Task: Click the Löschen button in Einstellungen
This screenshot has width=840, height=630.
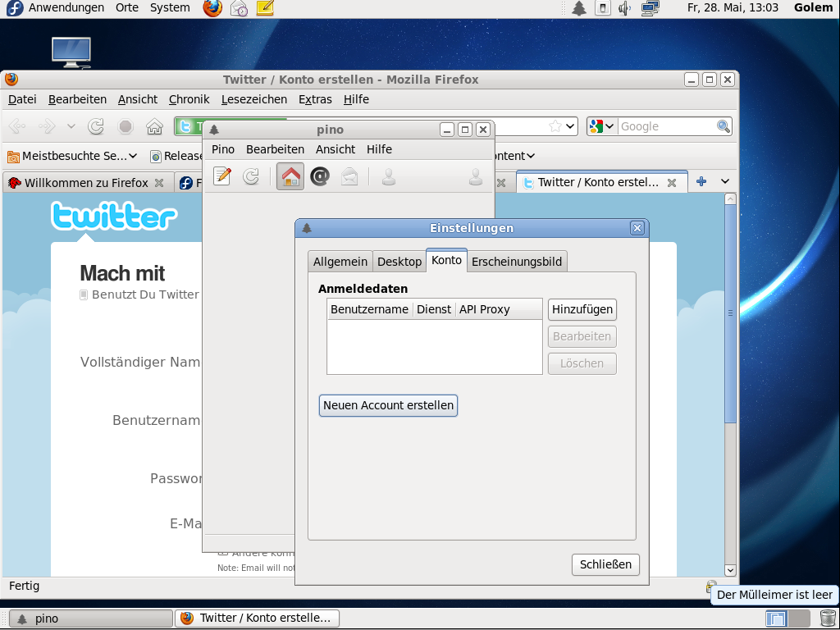Action: [x=582, y=363]
